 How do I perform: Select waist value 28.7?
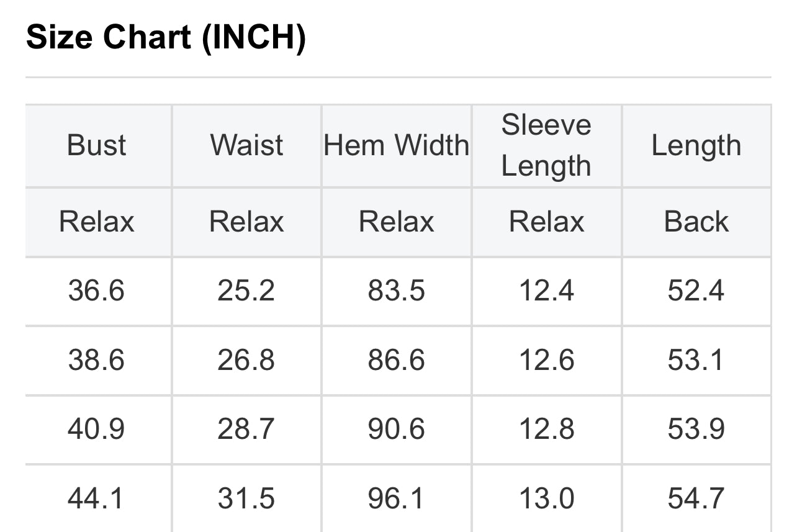click(246, 430)
